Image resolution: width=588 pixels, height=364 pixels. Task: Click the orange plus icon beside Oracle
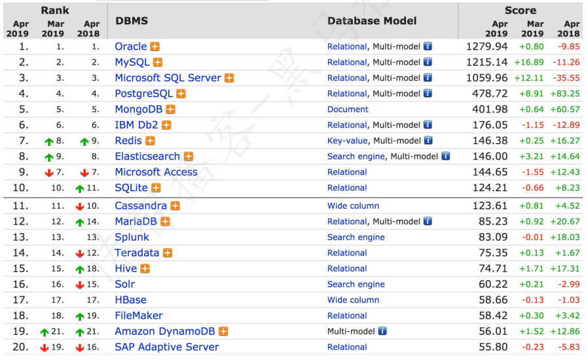click(155, 46)
